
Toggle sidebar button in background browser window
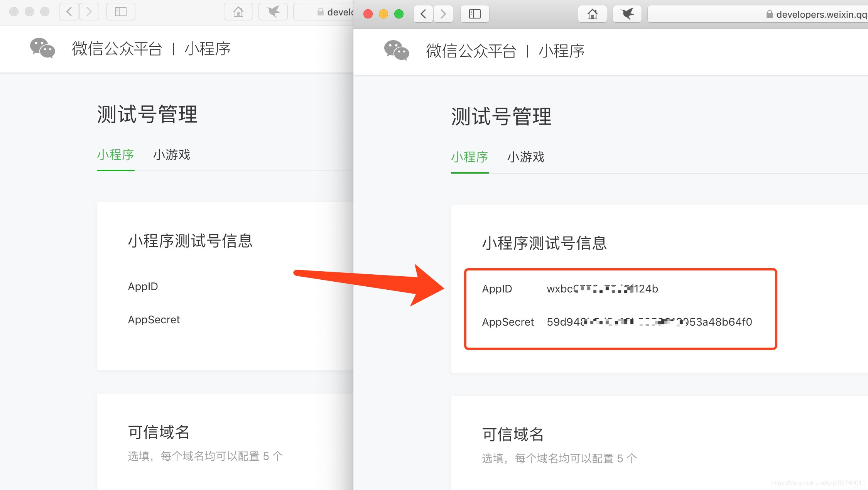pos(120,12)
